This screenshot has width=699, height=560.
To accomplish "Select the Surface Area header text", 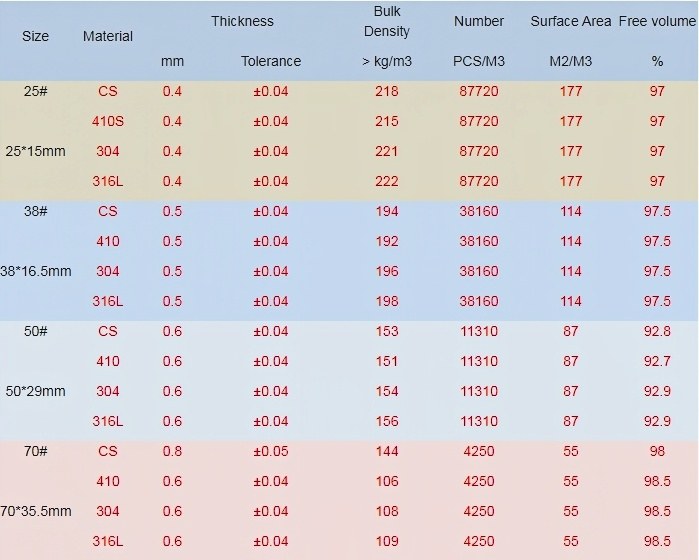I will [570, 21].
